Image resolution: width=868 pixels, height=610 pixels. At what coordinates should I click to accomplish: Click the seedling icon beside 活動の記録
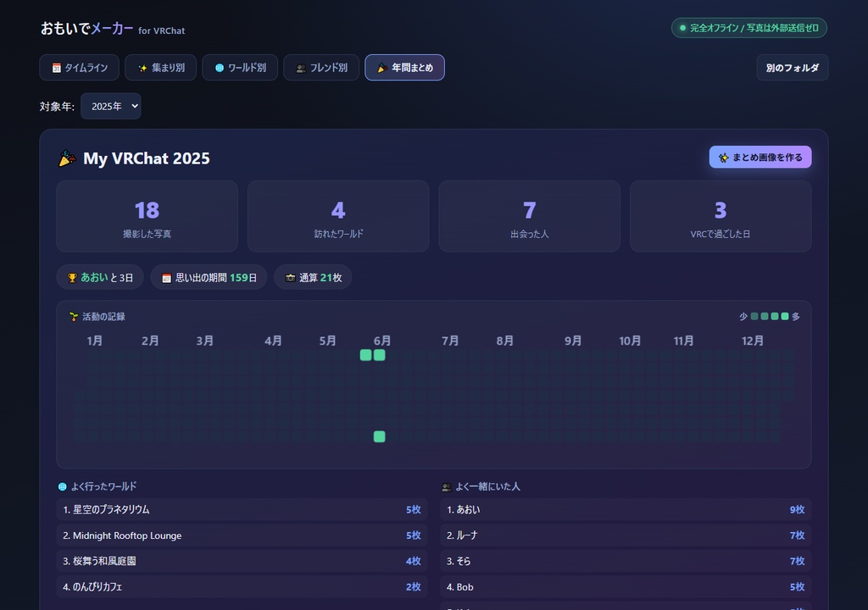pos(74,317)
